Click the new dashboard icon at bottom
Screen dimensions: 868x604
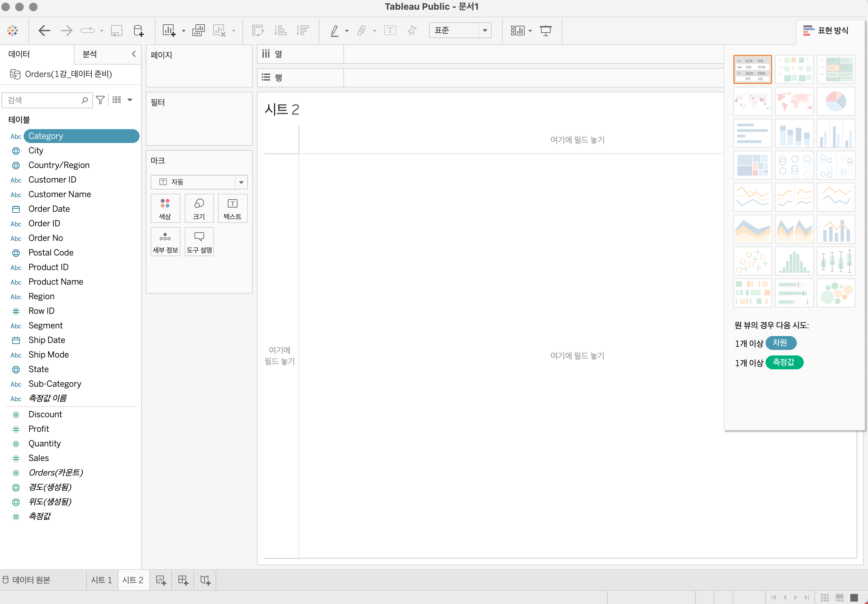[x=183, y=580]
